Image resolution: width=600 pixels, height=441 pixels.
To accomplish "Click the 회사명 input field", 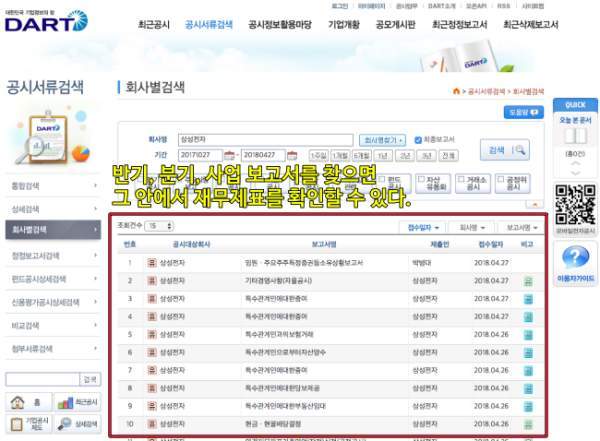I will click(266, 139).
